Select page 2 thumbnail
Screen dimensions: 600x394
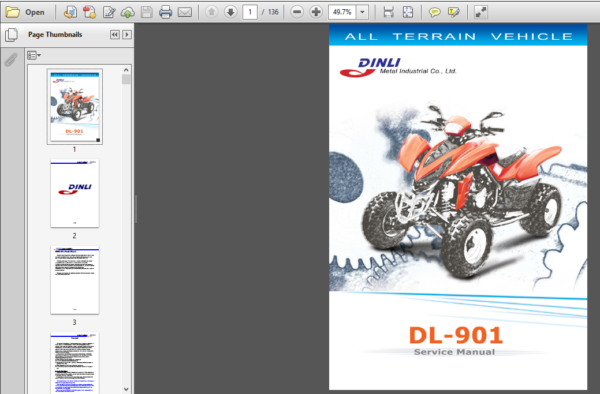pyautogui.click(x=75, y=194)
